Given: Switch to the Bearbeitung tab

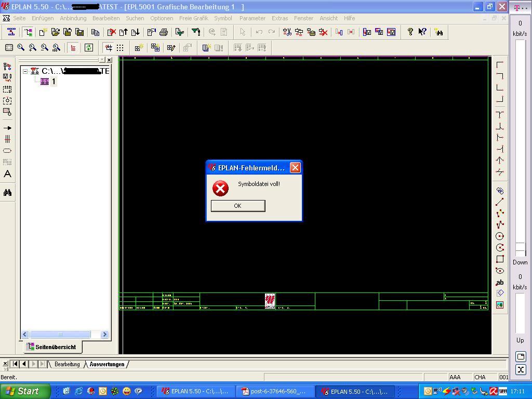Looking at the screenshot, I should [x=67, y=364].
